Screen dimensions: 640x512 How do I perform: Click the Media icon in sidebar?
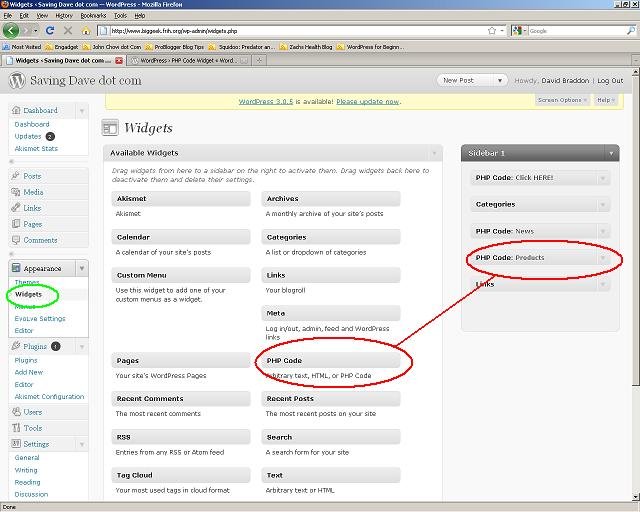(x=16, y=192)
